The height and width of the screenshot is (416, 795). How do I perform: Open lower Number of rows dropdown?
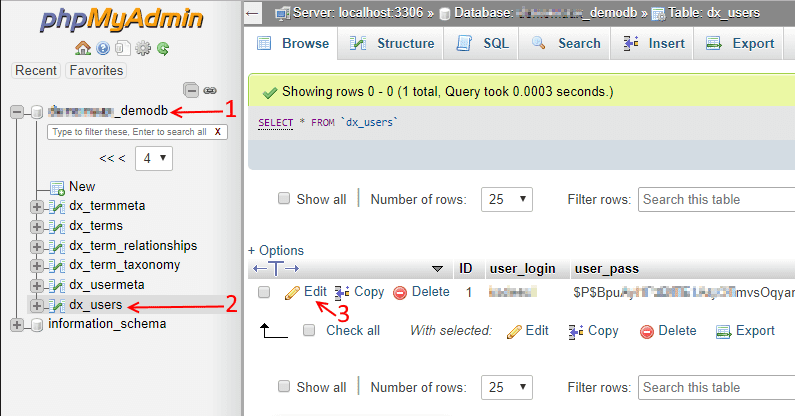click(x=507, y=388)
